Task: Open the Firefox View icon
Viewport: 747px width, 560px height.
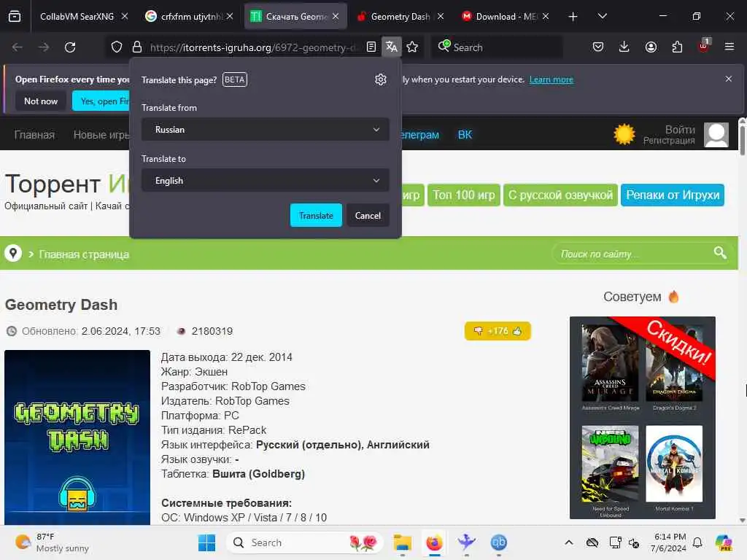Action: (x=15, y=17)
